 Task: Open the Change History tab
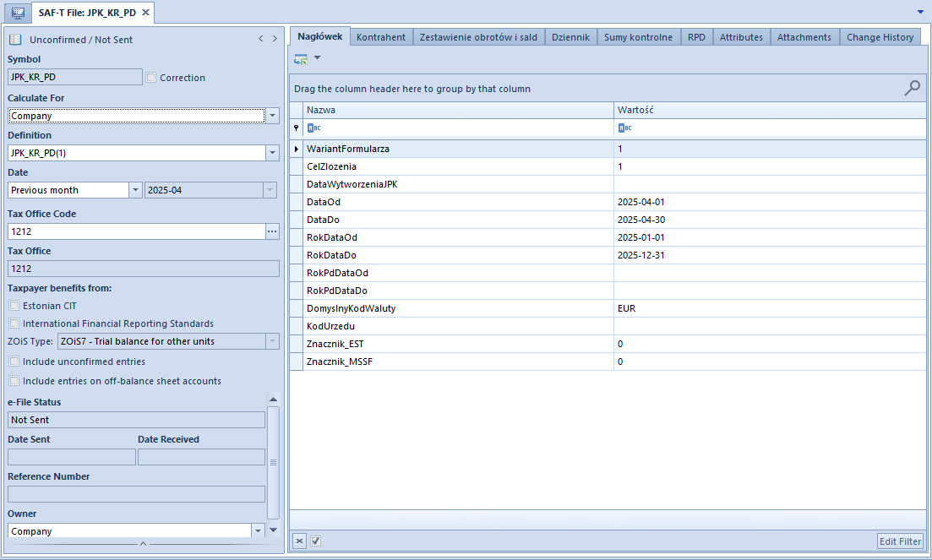(x=880, y=37)
